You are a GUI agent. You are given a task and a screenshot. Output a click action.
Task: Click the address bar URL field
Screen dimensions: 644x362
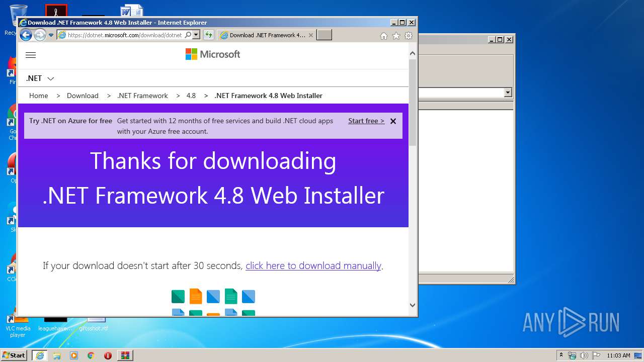[124, 35]
